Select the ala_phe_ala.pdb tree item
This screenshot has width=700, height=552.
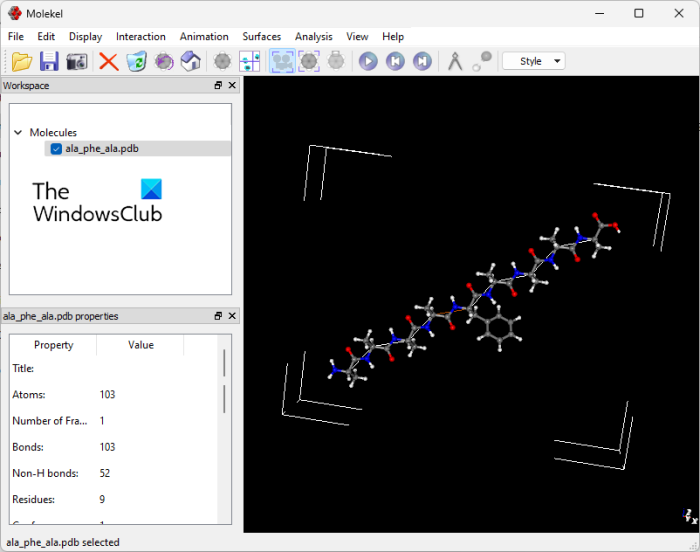tap(101, 149)
